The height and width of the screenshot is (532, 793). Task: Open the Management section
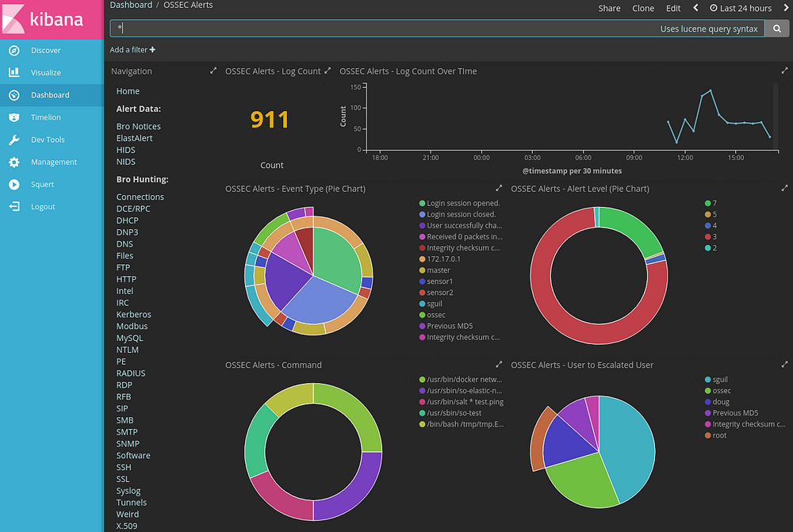[54, 162]
